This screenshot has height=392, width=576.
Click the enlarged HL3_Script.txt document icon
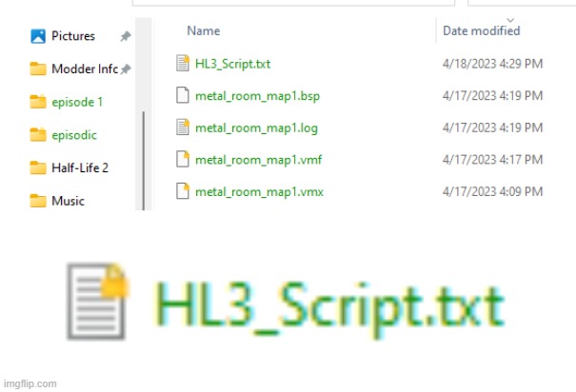98,302
